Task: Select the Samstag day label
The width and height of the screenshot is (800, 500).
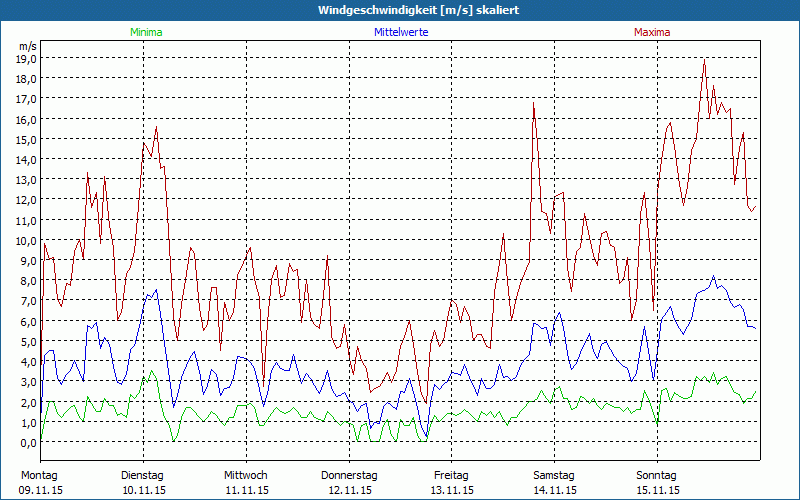Action: (554, 475)
